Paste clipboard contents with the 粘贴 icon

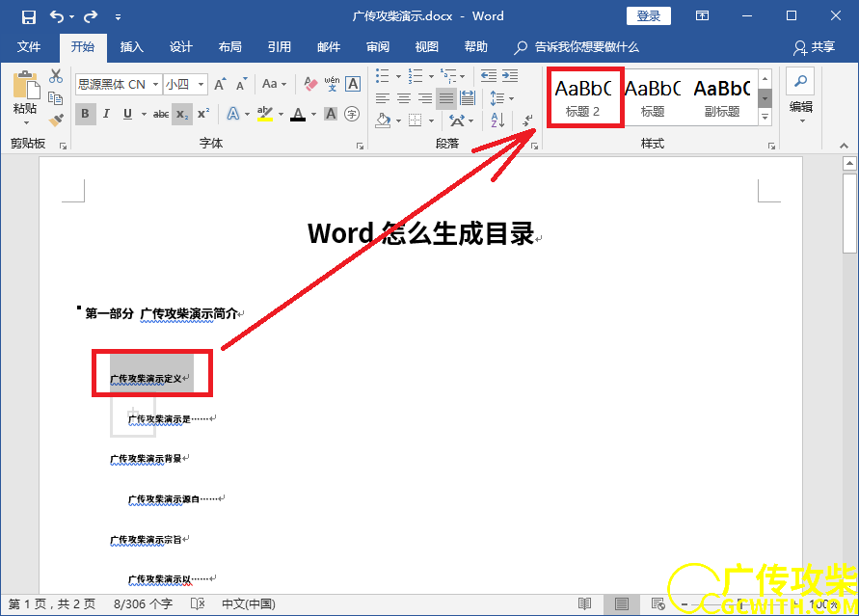pos(26,85)
